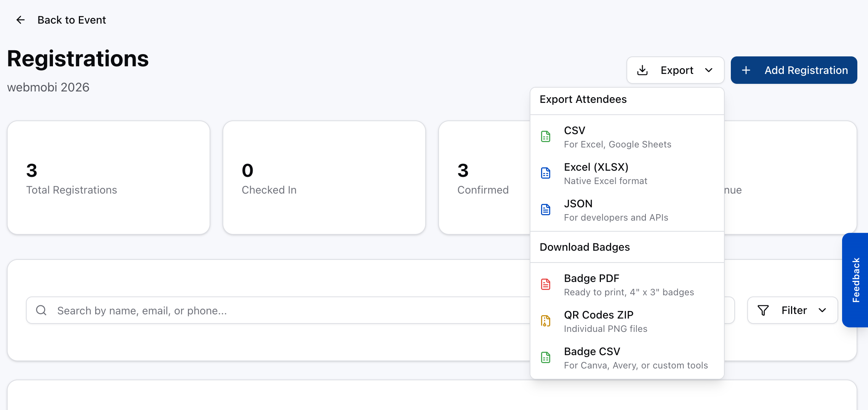The width and height of the screenshot is (868, 410).
Task: Click the Excel XLSX file icon
Action: 546,173
